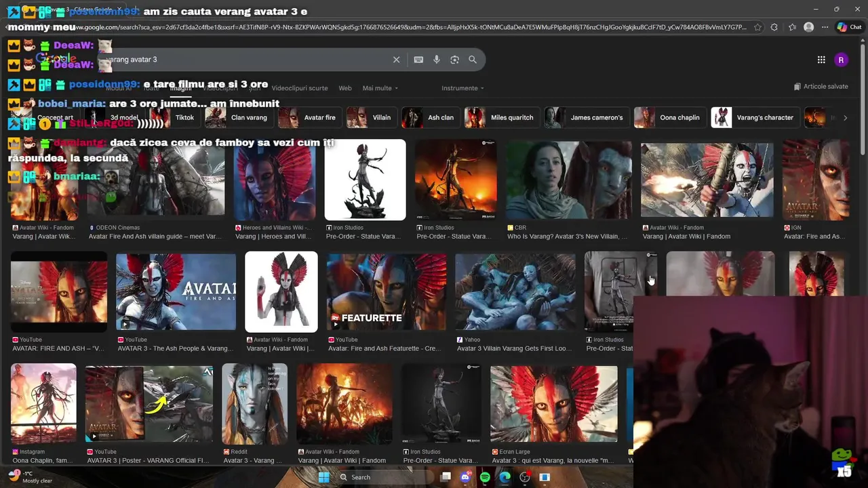Open Spotify from the taskbar
868x488 pixels.
[485, 477]
